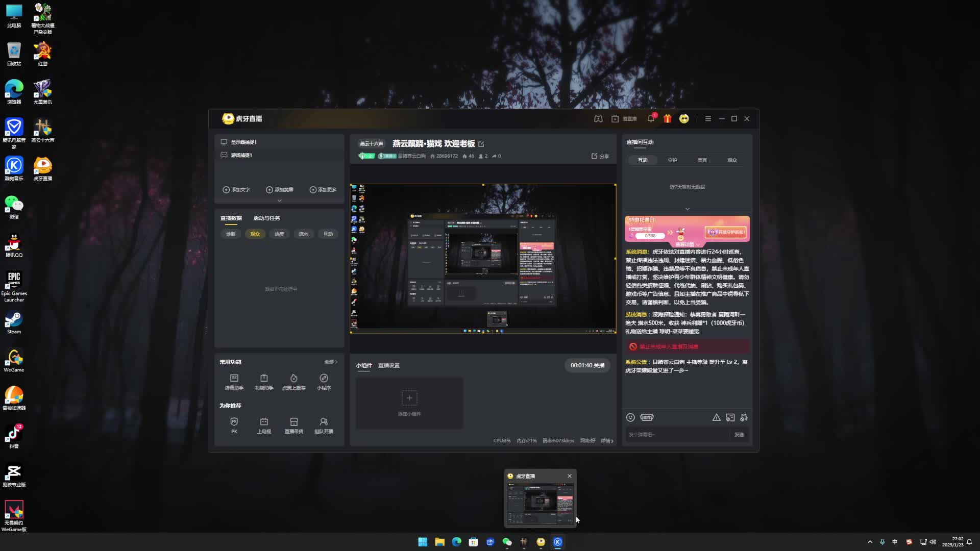Open the 弹幕助手 danmaku assistant
Screen dimensions: 980x551
point(234,381)
